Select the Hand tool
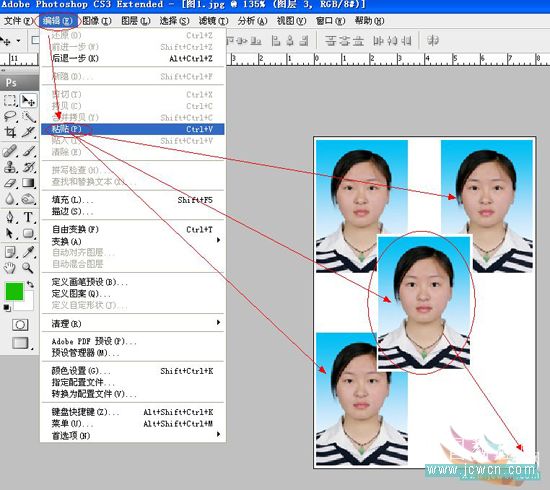Image resolution: width=550 pixels, height=490 pixels. coord(10,268)
